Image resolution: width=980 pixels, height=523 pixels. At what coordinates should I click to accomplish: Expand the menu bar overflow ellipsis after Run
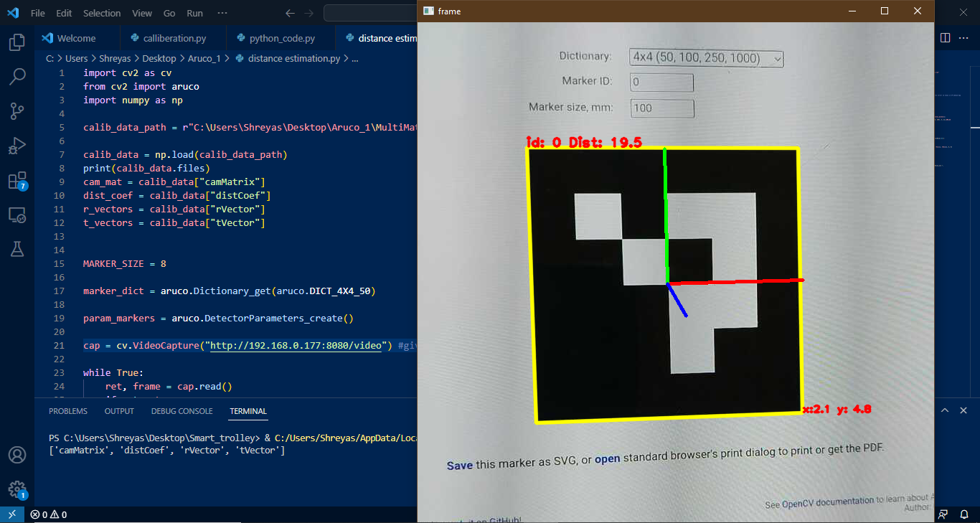point(222,13)
